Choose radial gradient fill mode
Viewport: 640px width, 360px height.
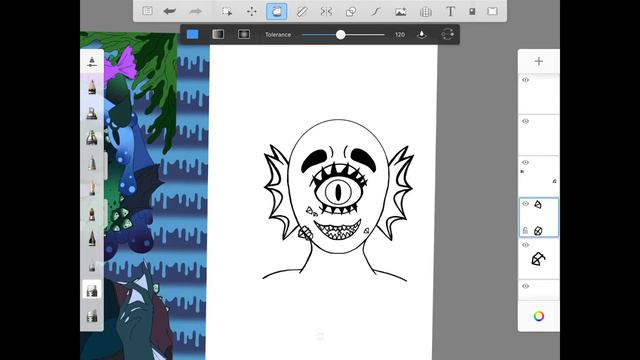244,34
